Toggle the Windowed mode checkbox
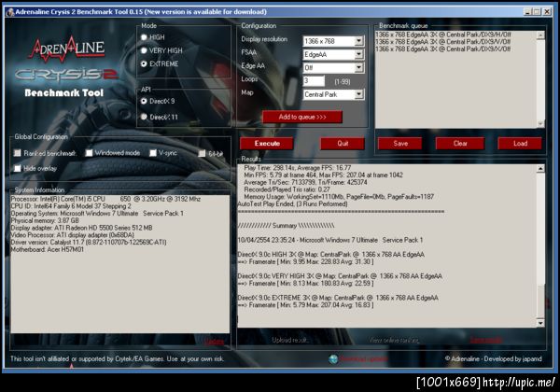The height and width of the screenshot is (392, 560). [x=89, y=153]
